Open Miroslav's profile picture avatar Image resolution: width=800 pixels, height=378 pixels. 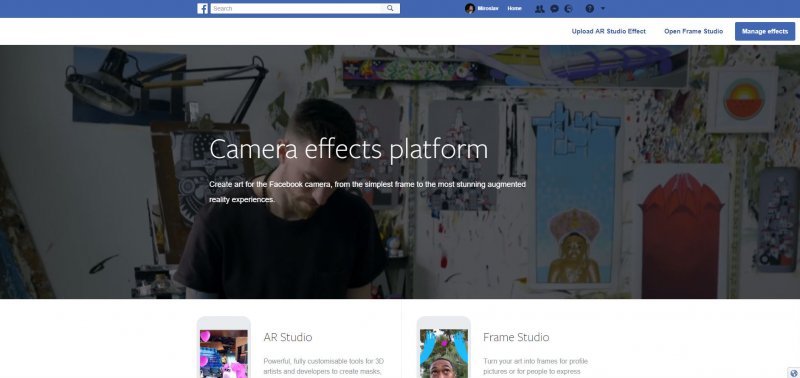point(470,9)
